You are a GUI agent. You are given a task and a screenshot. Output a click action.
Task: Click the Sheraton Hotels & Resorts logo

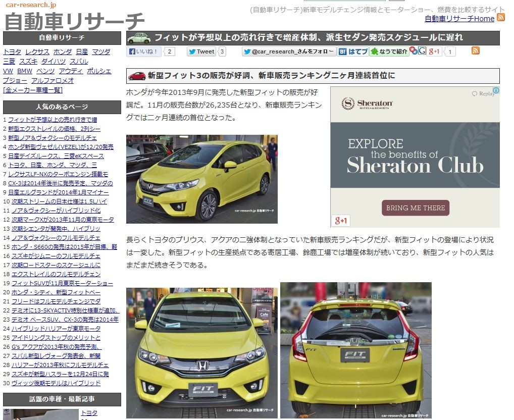point(367,103)
